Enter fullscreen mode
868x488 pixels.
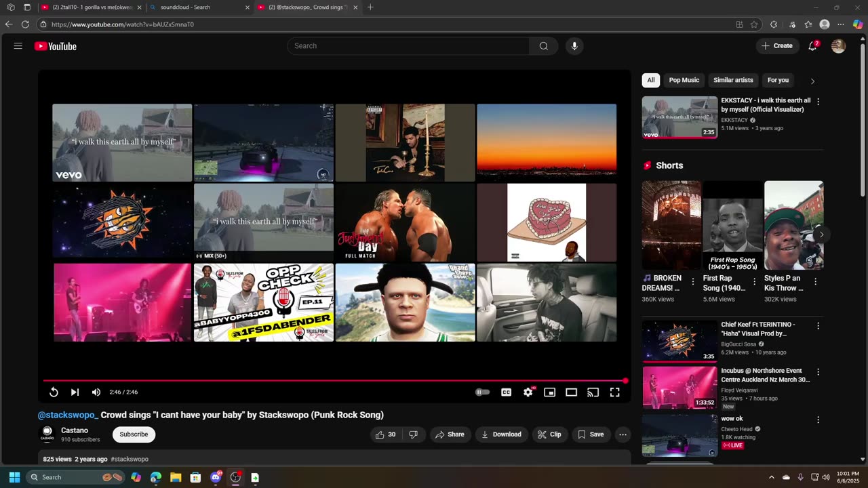[614, 392]
